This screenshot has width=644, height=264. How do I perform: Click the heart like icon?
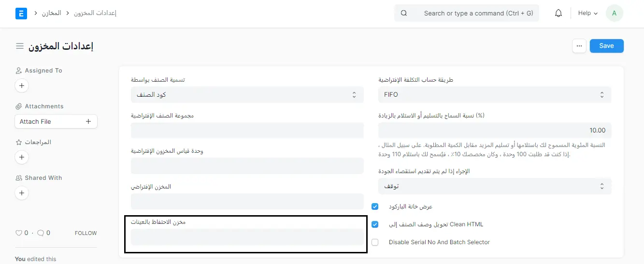click(x=19, y=233)
